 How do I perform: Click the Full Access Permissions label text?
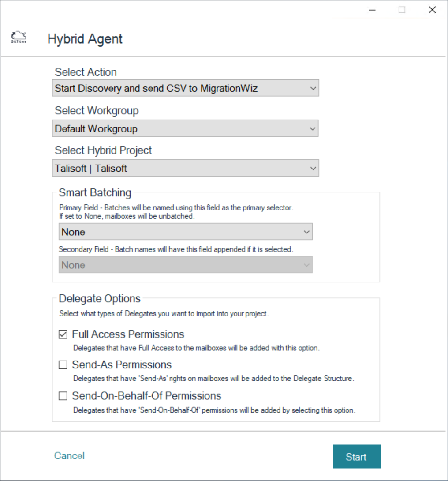click(x=128, y=334)
